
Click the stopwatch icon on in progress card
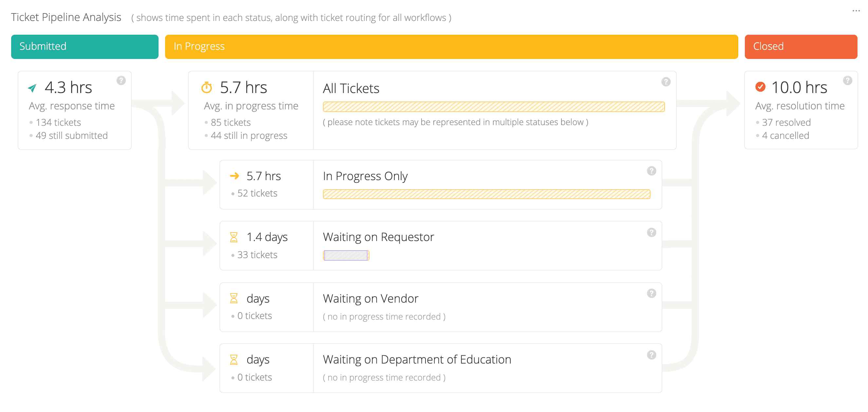pyautogui.click(x=207, y=87)
